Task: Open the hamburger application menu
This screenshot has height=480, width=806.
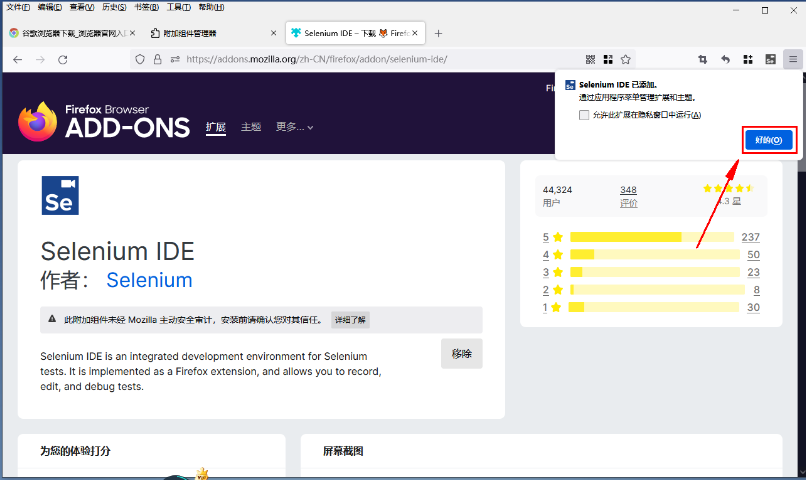Action: point(793,60)
